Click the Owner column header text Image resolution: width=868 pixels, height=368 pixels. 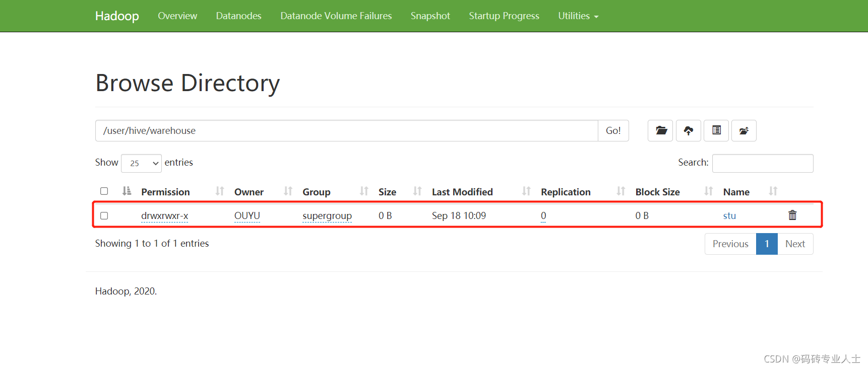pyautogui.click(x=249, y=192)
